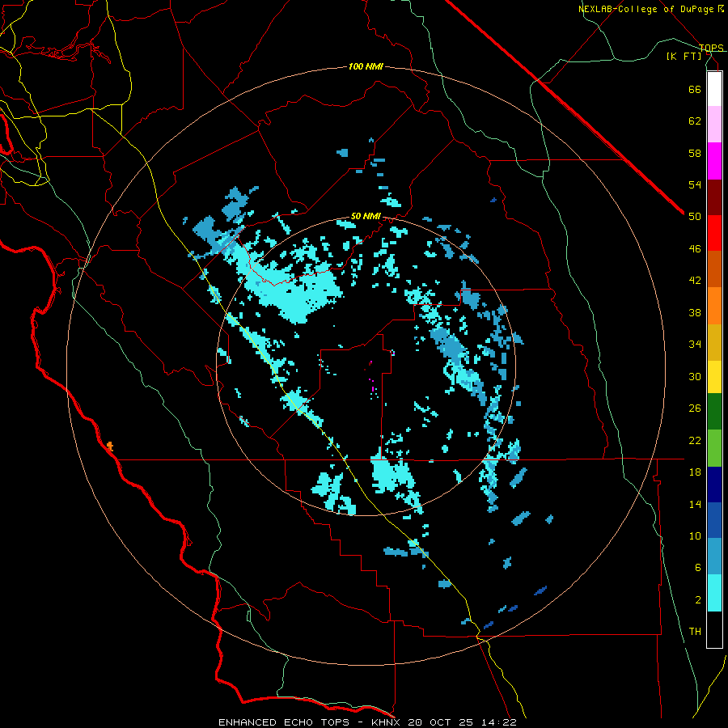
Task: Click the '14:22' timestamp text
Action: [501, 722]
